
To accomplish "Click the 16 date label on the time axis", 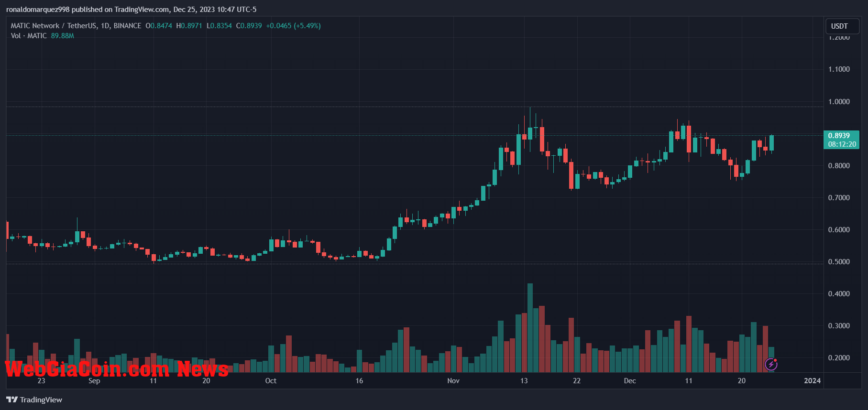I will [359, 381].
